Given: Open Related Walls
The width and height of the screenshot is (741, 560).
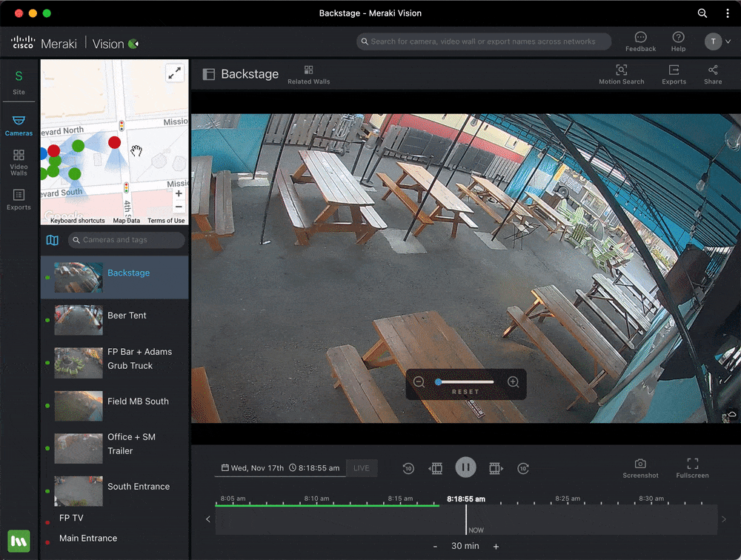Looking at the screenshot, I should (x=308, y=73).
